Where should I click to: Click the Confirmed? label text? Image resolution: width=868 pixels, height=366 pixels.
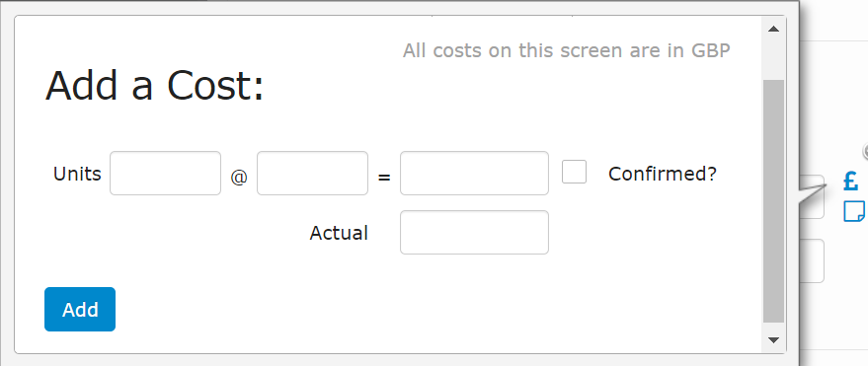point(662,174)
